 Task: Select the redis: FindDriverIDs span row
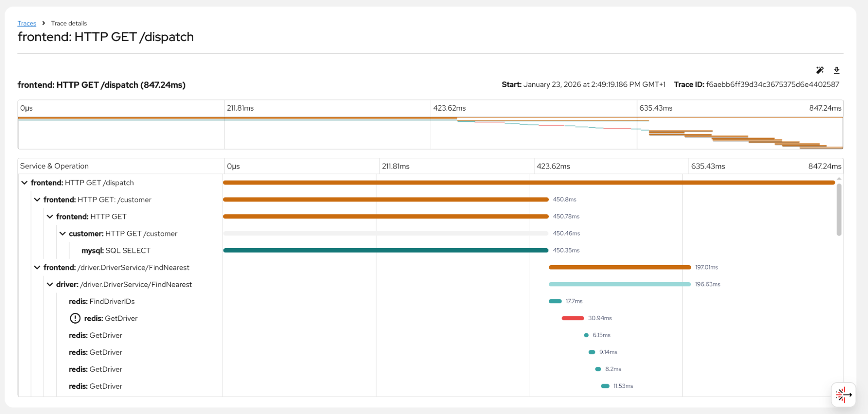[102, 302]
